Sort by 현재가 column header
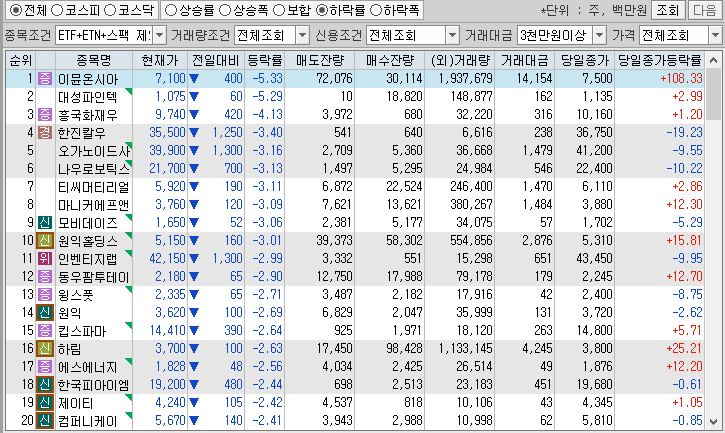The height and width of the screenshot is (433, 725). click(x=160, y=60)
